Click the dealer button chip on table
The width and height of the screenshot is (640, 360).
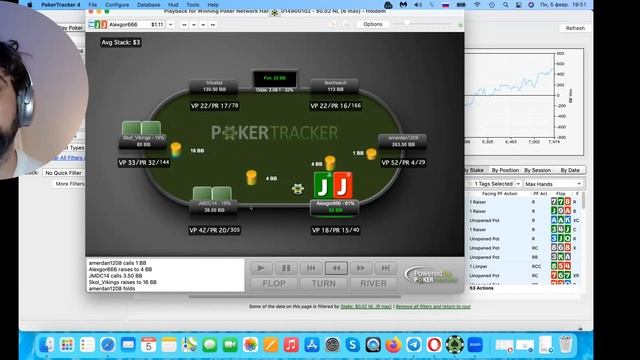pyautogui.click(x=298, y=189)
